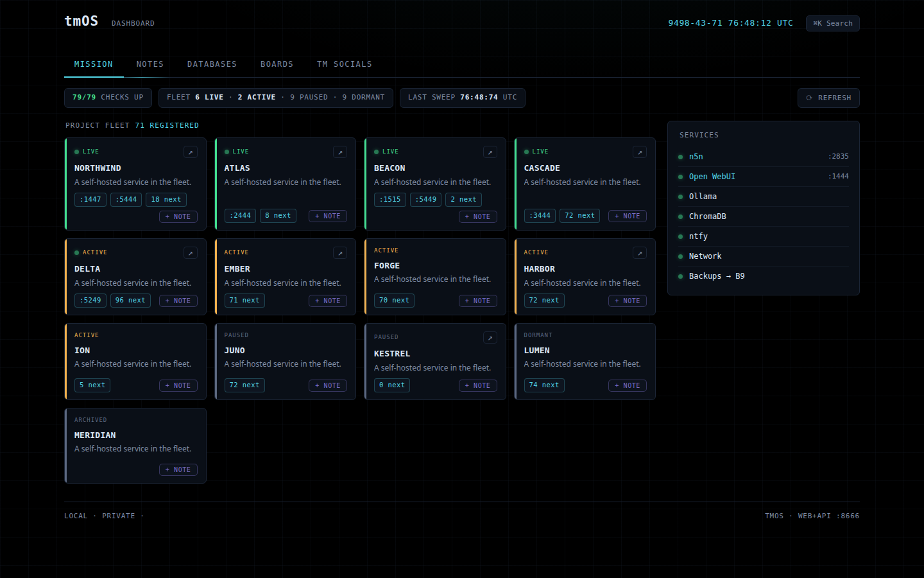Open ION 5 next chip
Screen dimensions: 924x578
point(92,385)
